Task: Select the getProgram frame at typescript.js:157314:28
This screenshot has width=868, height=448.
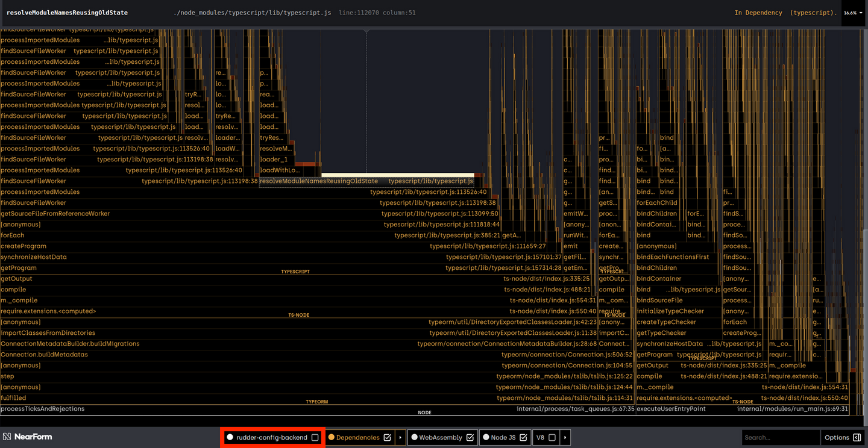Action: pyautogui.click(x=281, y=268)
